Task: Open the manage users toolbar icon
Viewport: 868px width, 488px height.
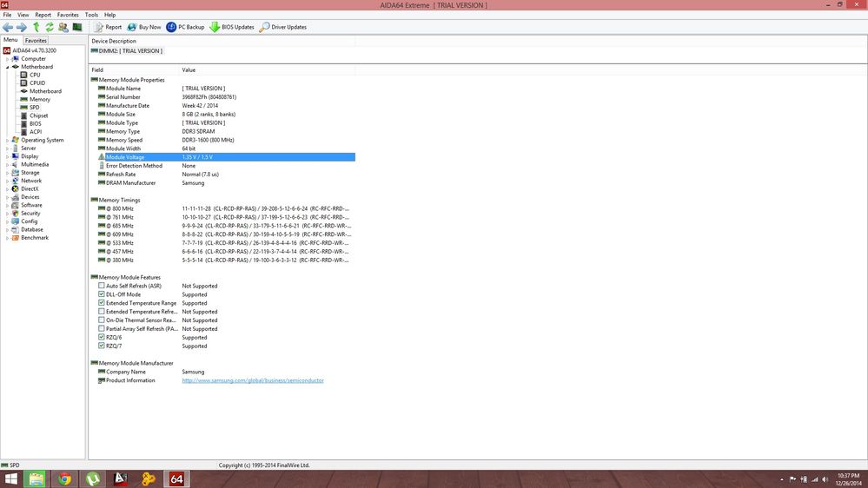Action: click(63, 27)
